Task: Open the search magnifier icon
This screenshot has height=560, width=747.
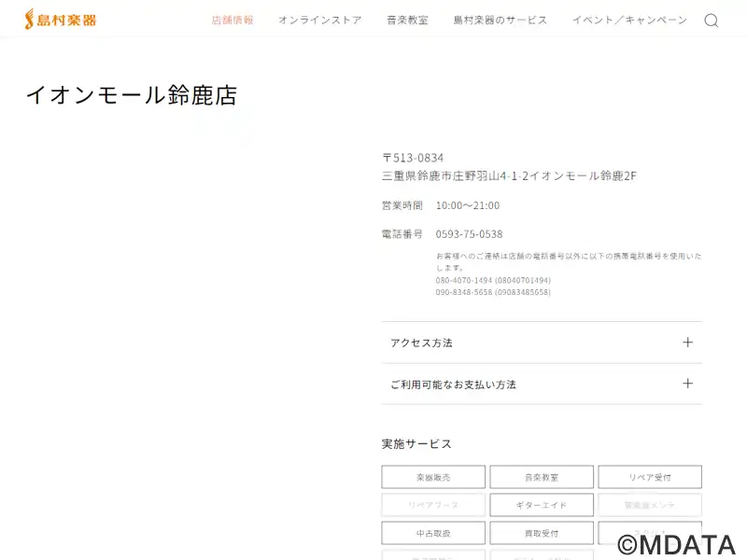Action: [712, 21]
